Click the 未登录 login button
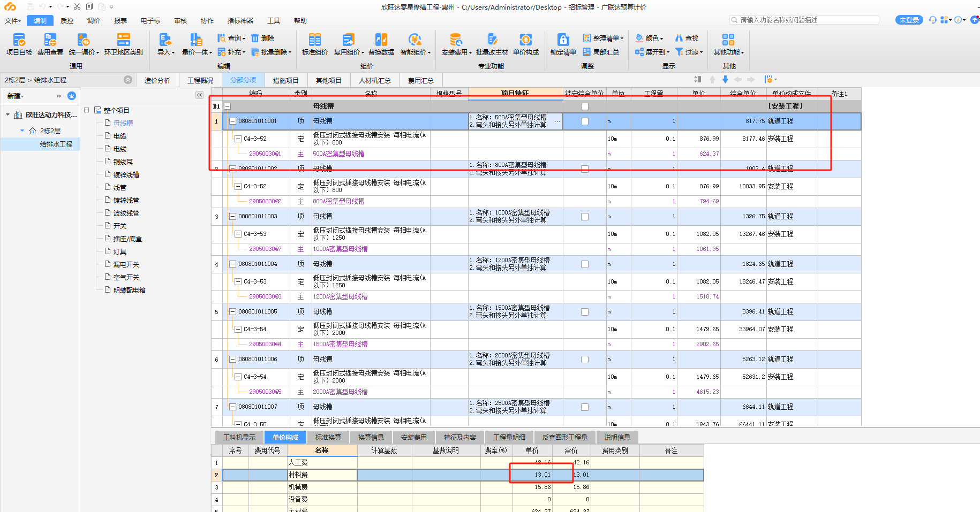Screen dimensions: 980x512 click(x=909, y=20)
